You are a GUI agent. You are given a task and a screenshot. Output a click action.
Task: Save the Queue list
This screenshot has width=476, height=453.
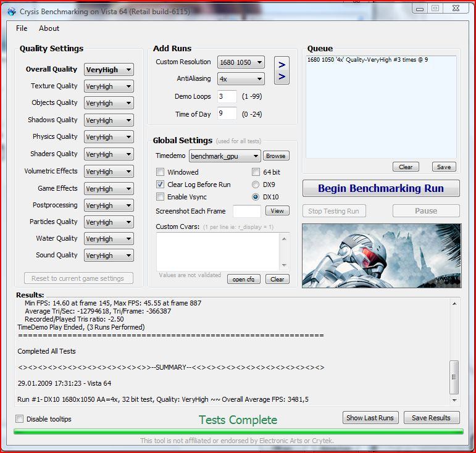[444, 167]
